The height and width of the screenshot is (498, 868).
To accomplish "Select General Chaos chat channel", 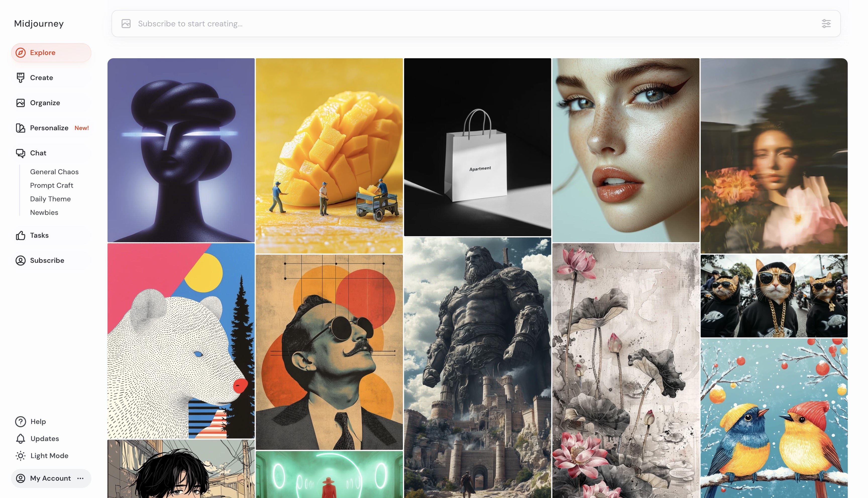I will [x=54, y=171].
